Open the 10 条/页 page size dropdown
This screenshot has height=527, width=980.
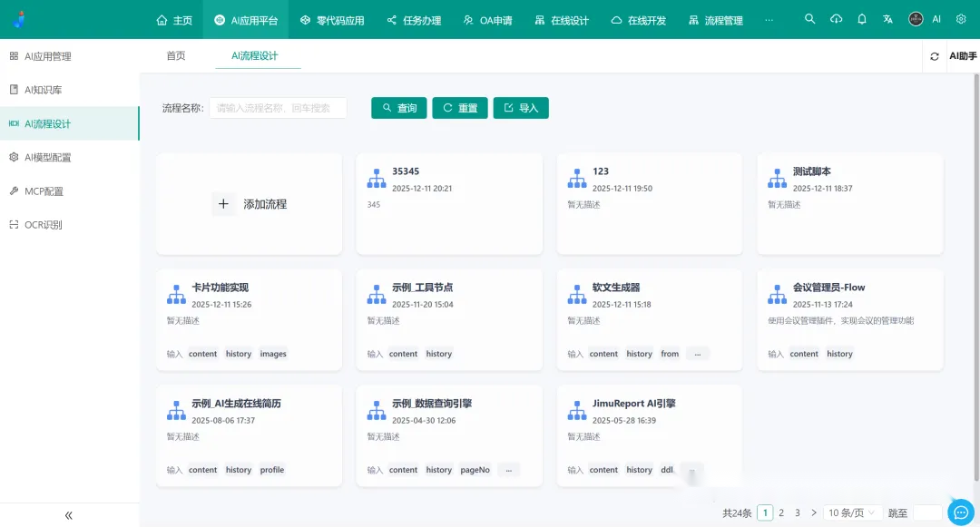click(x=853, y=512)
